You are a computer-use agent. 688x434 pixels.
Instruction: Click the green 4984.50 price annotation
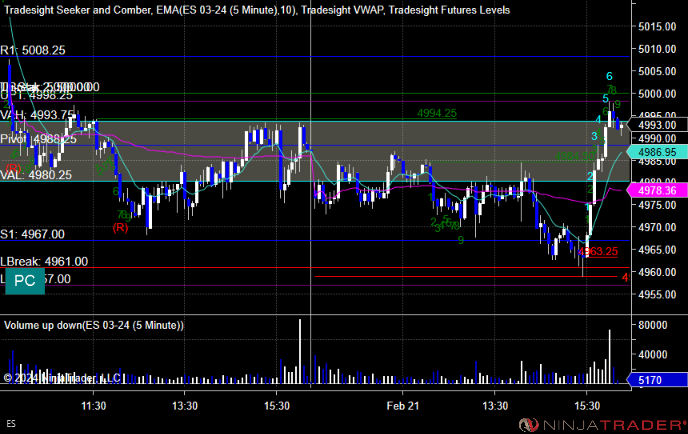pos(574,156)
